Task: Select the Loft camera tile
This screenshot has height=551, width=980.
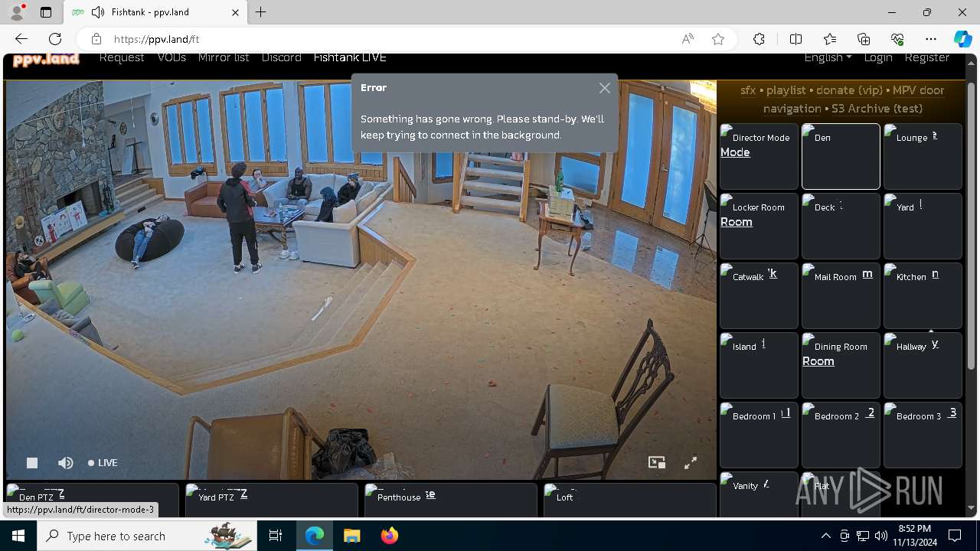Action: [x=629, y=500]
